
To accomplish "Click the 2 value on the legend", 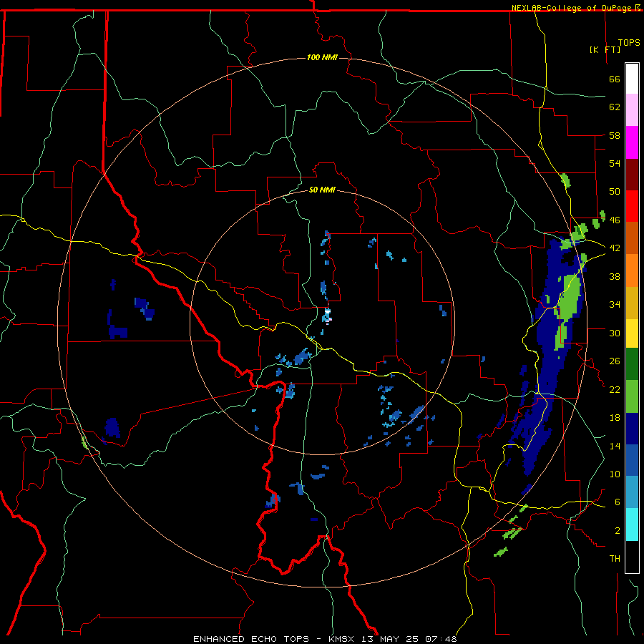I will click(618, 531).
